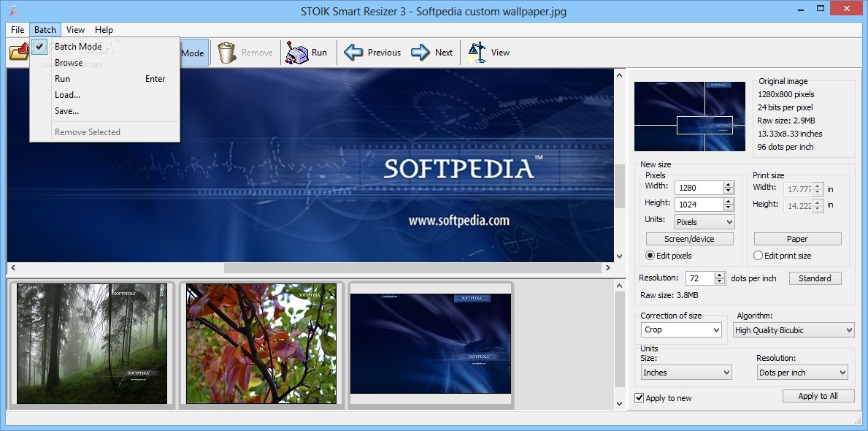Open the Size units Inches dropdown

point(686,373)
